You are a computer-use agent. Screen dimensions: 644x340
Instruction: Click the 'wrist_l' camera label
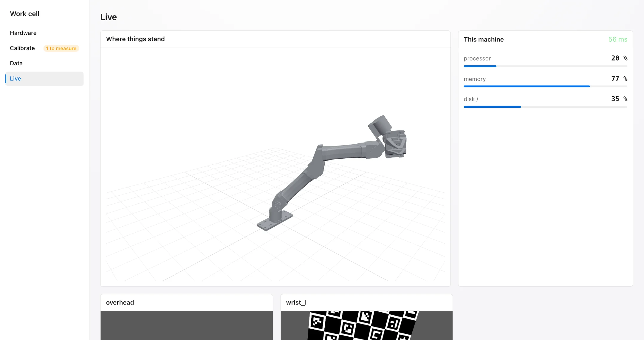click(296, 302)
